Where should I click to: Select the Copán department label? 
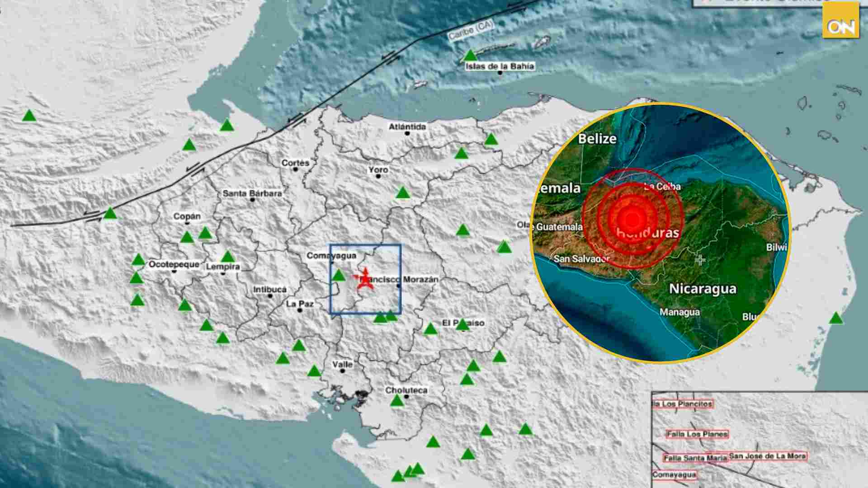187,216
